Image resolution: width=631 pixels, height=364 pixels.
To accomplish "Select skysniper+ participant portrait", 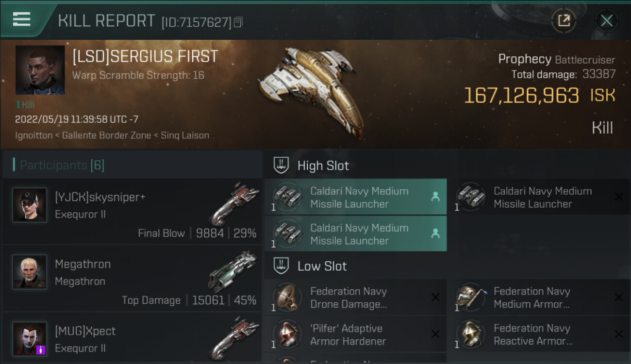I will pyautogui.click(x=30, y=205).
